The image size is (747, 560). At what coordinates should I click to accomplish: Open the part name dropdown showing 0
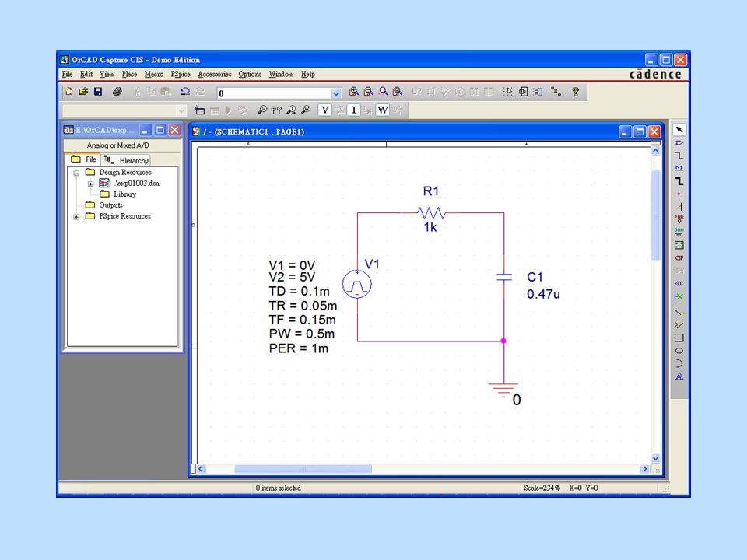coord(336,93)
